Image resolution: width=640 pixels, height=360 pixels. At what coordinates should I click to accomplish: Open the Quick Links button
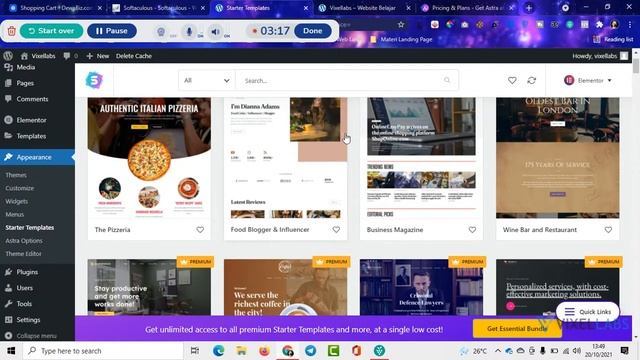tap(588, 312)
